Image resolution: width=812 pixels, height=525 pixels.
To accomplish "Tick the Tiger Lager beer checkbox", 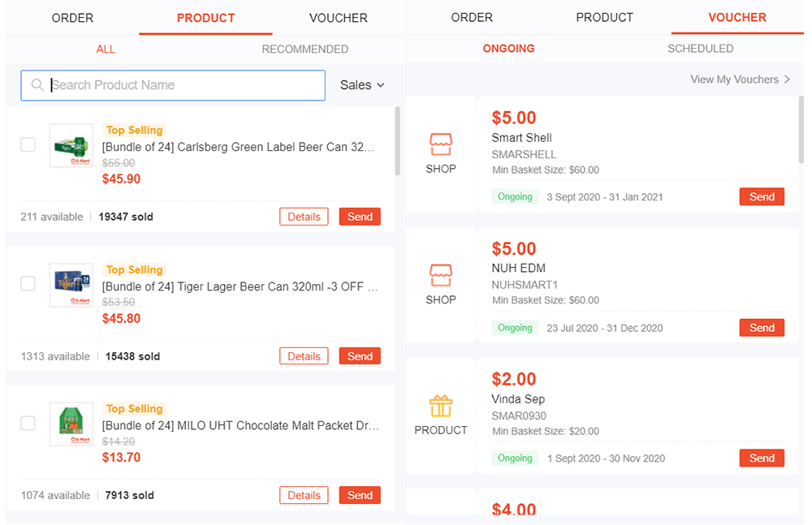I will coord(28,284).
